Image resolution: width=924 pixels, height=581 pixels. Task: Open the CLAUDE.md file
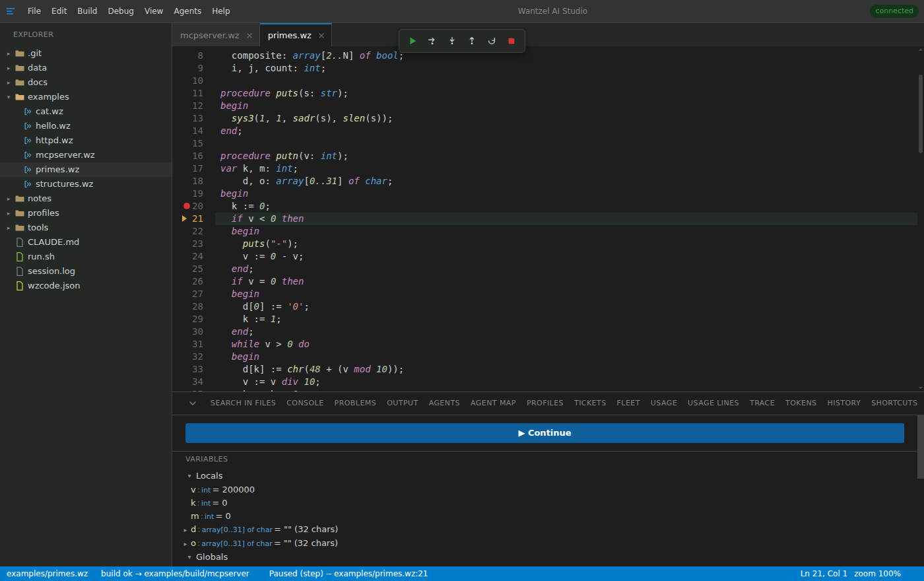[86, 242]
